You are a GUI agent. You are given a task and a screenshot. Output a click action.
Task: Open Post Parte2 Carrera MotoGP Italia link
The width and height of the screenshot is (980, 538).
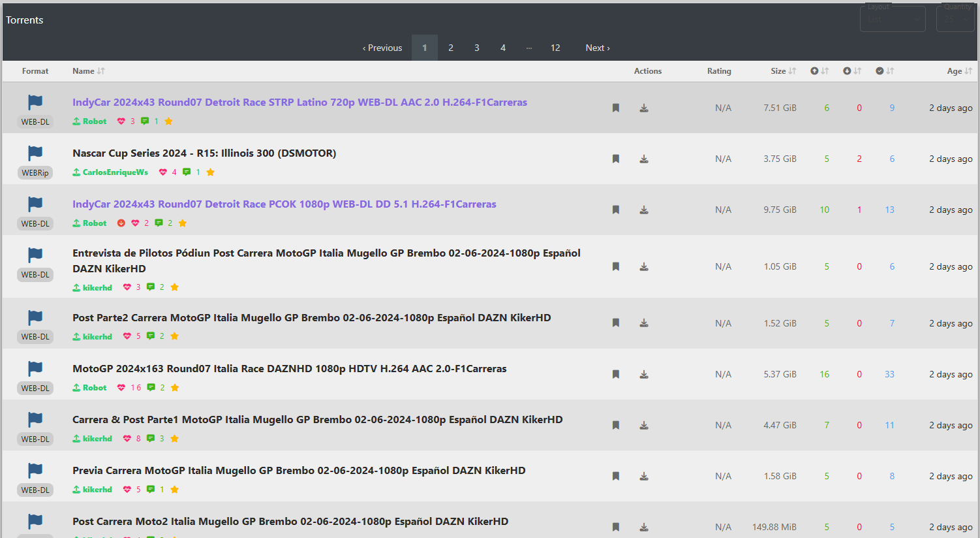point(312,318)
